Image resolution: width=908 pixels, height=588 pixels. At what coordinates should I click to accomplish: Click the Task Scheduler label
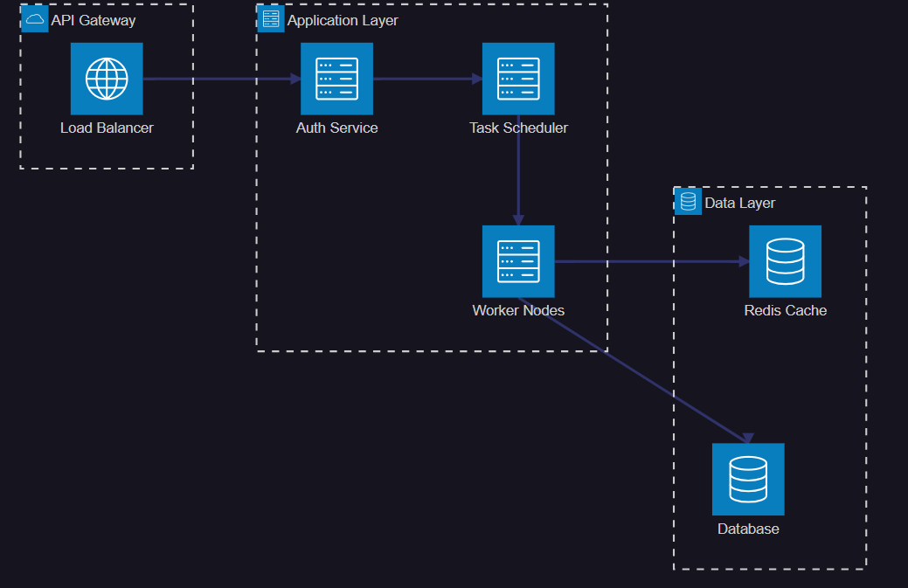pyautogui.click(x=518, y=128)
